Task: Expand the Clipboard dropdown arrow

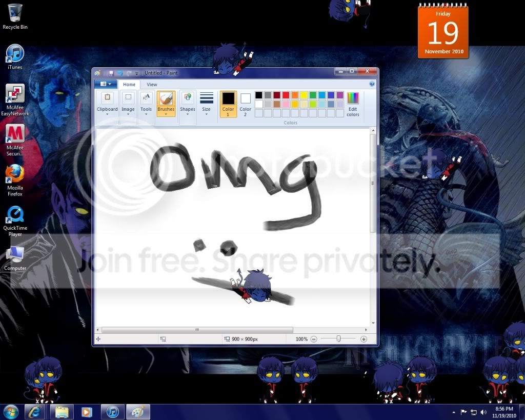Action: click(x=107, y=114)
